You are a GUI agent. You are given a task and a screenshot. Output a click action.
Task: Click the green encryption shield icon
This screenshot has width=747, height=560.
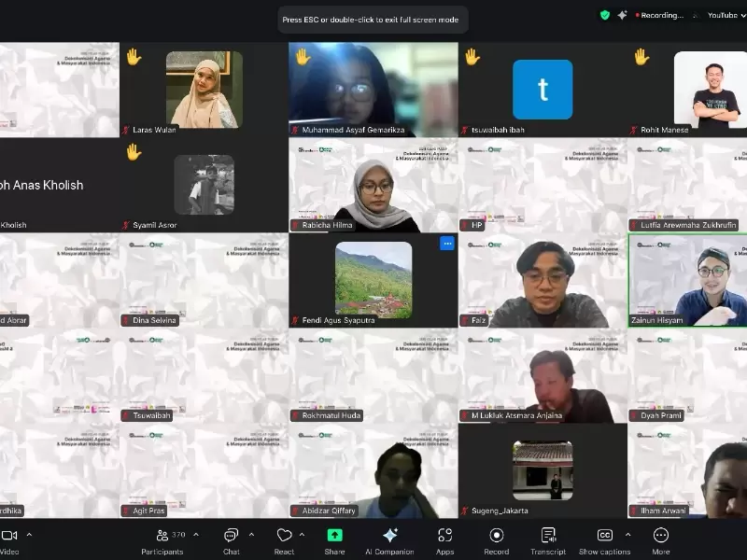(x=605, y=15)
